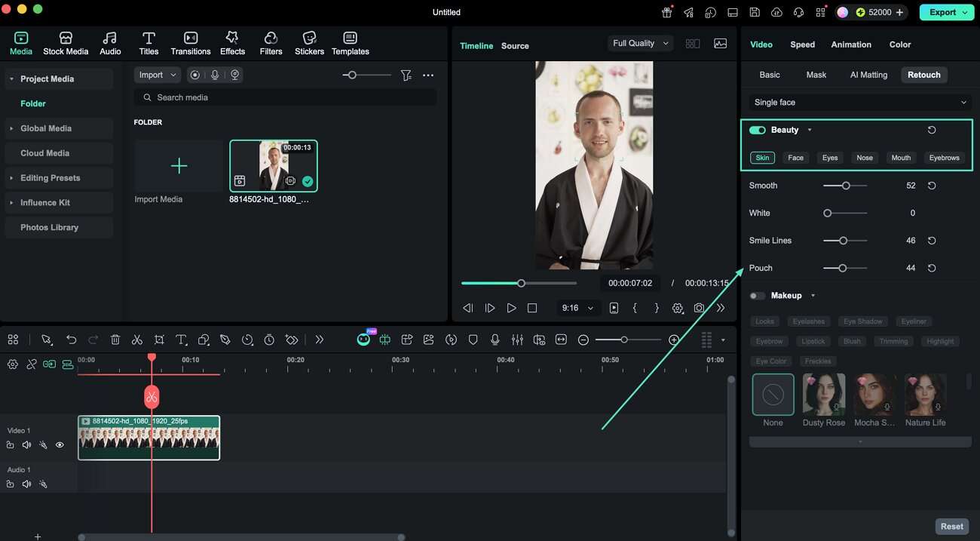Viewport: 980px width, 541px height.
Task: Expand the Editing Presets tree item
Action: click(11, 179)
